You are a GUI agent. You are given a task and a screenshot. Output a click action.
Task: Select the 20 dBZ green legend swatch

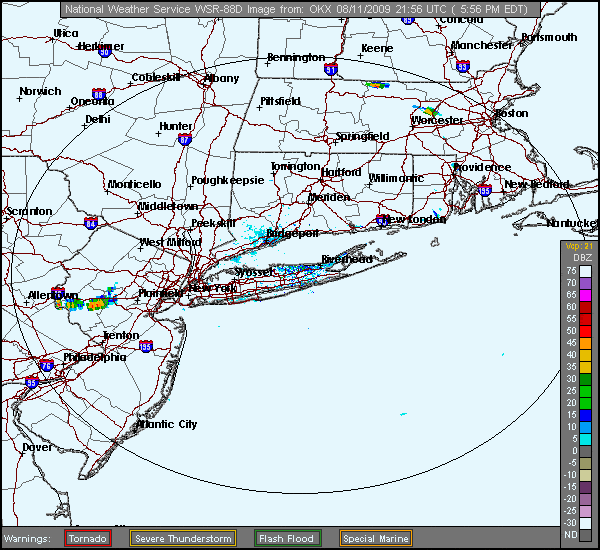(585, 403)
